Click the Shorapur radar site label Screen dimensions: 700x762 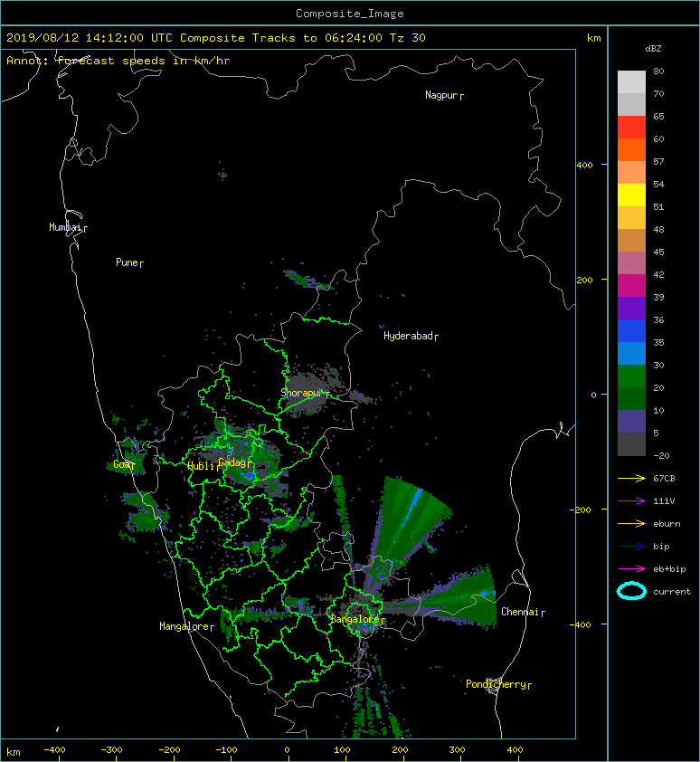tap(302, 393)
